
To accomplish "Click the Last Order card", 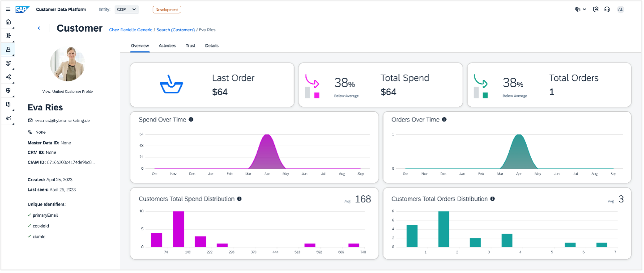I will click(x=212, y=85).
